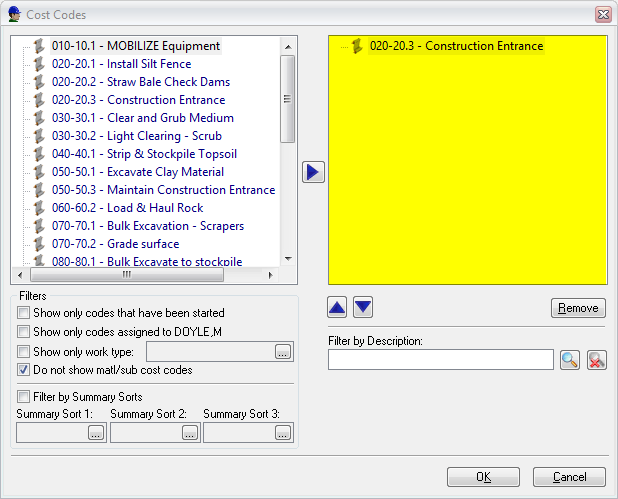Screen dimensions: 618x499
Task: Confirm with the OK button
Action: [x=483, y=477]
